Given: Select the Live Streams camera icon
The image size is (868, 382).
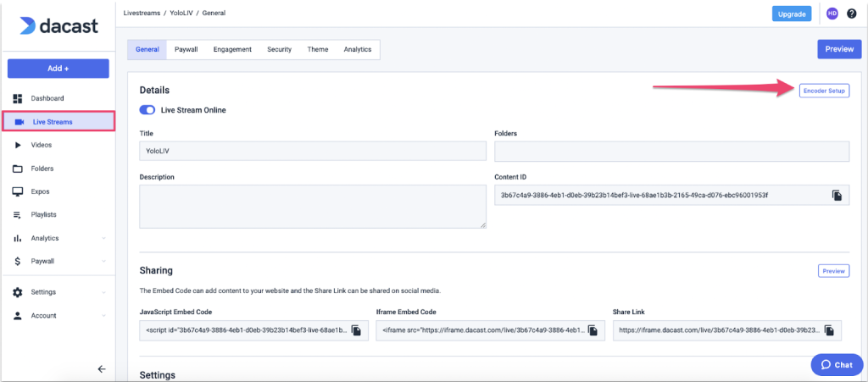Looking at the screenshot, I should pyautogui.click(x=19, y=122).
